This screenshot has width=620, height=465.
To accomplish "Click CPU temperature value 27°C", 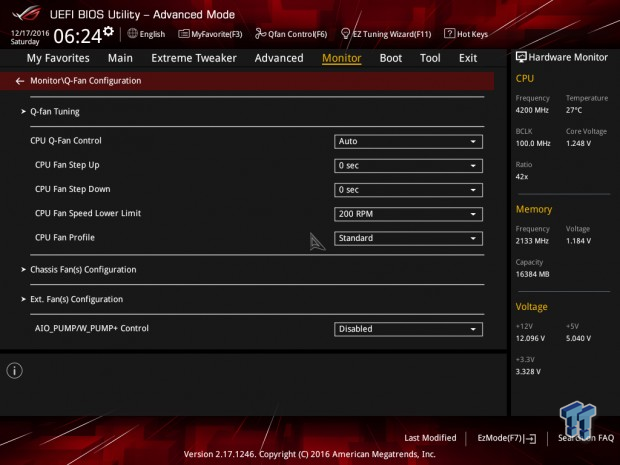I will pyautogui.click(x=574, y=110).
